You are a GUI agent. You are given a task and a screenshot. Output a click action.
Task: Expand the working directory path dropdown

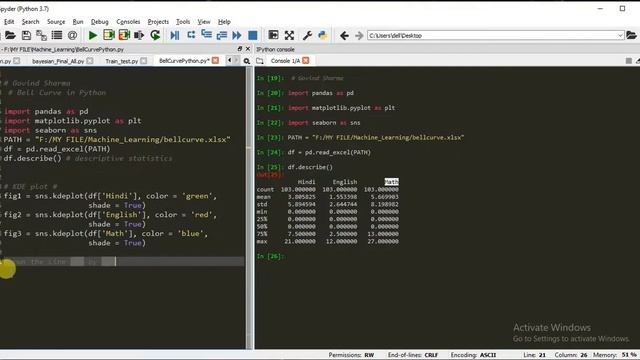(620, 36)
